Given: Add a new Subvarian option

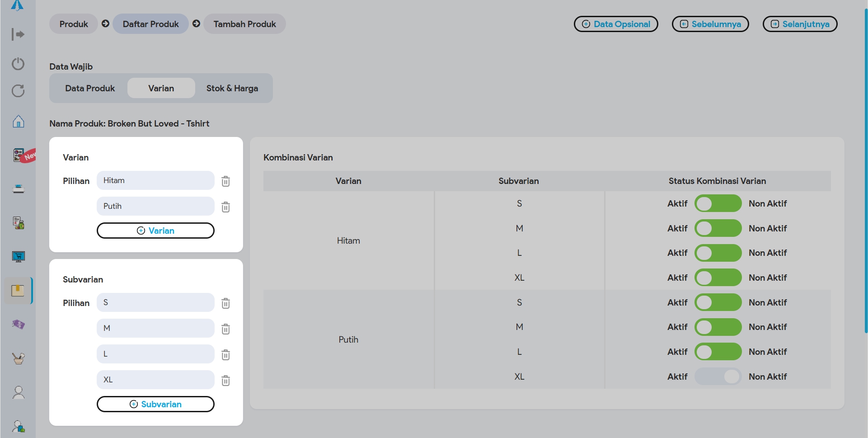Looking at the screenshot, I should pos(155,404).
